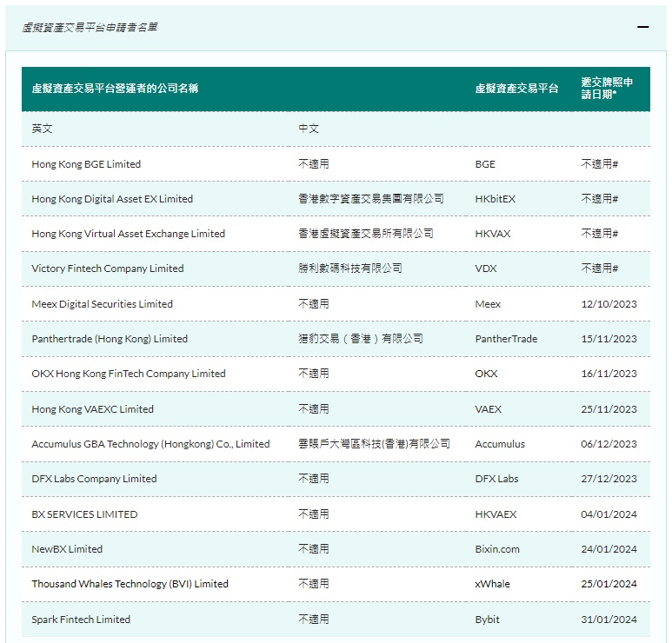This screenshot has width=672, height=643.
Task: Select Hong Kong Digital Asset EX Limited
Action: click(112, 199)
